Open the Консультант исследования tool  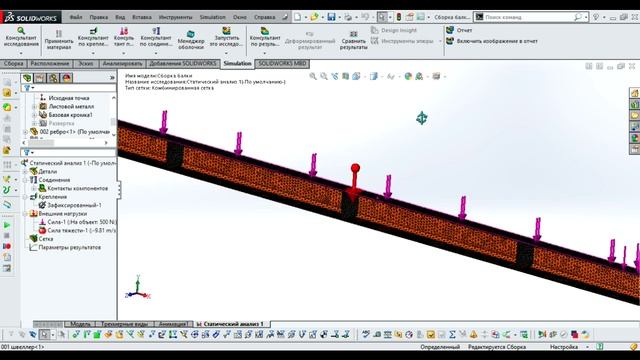pos(21,37)
